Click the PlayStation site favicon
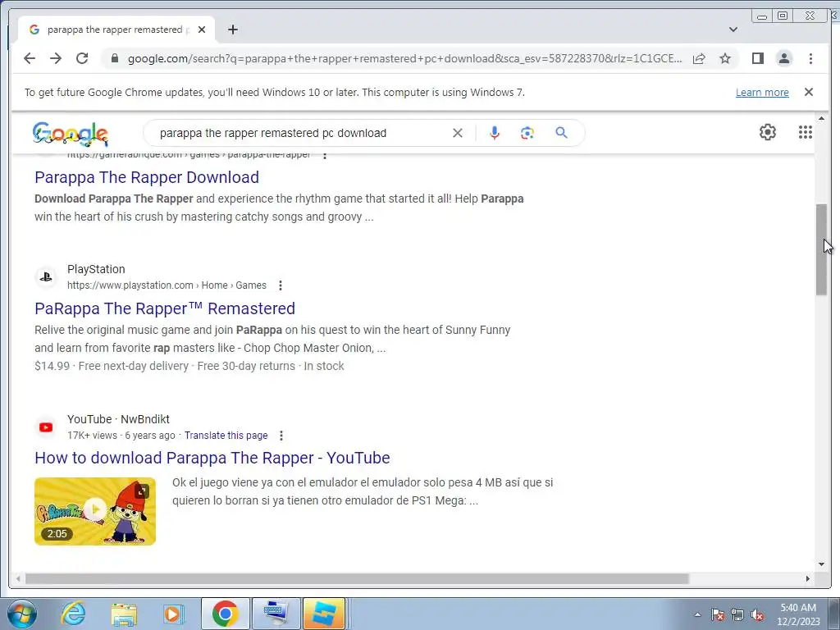840x630 pixels. pyautogui.click(x=46, y=277)
